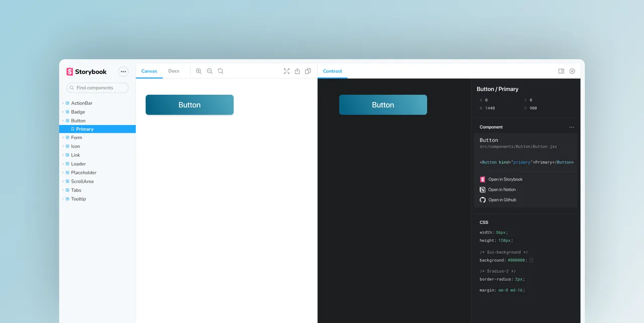Screen dimensions: 644x323
Task: Open the Component section options menu
Action: pyautogui.click(x=572, y=127)
